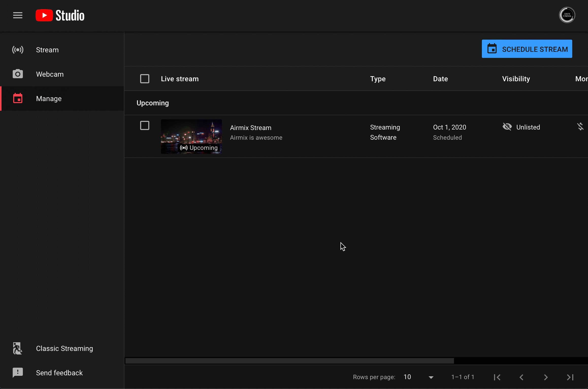Click the Webcam camera icon
Viewport: 588px width, 389px height.
pyautogui.click(x=18, y=74)
